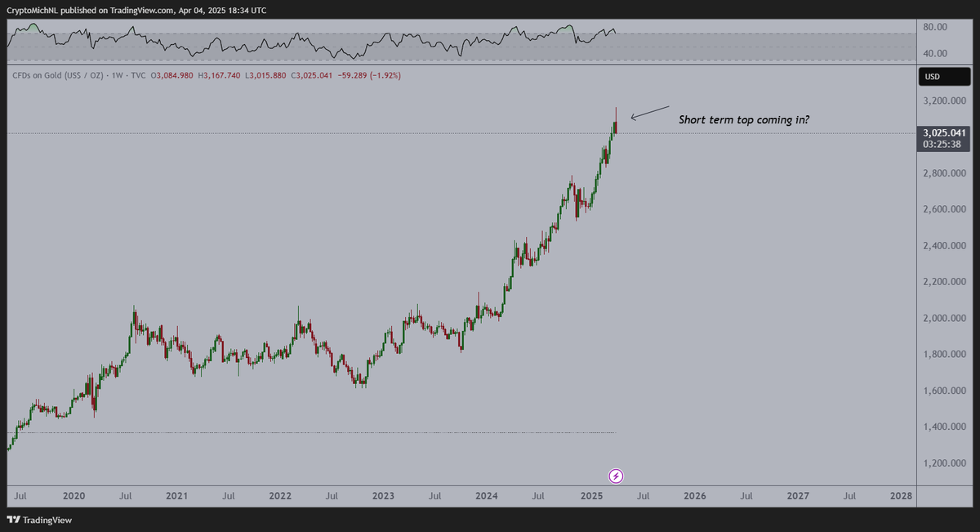Click the 2,000.000 price axis label
The image size is (980, 532).
(947, 318)
